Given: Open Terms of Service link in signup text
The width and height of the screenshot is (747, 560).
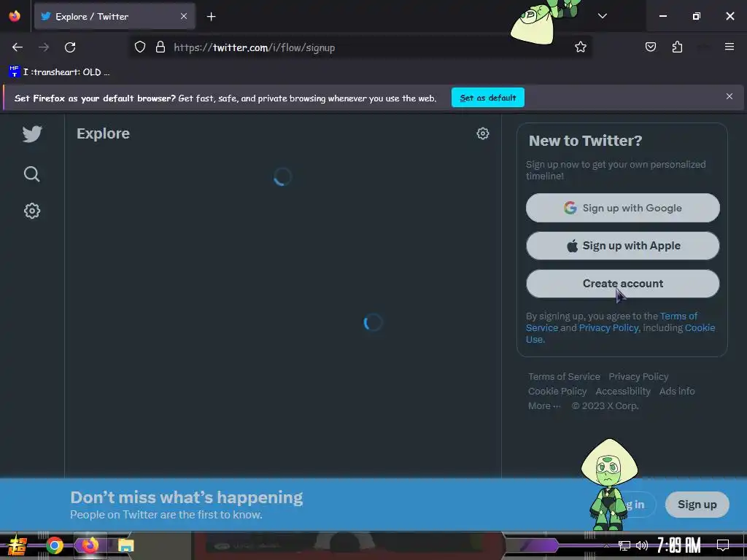Looking at the screenshot, I should [678, 316].
